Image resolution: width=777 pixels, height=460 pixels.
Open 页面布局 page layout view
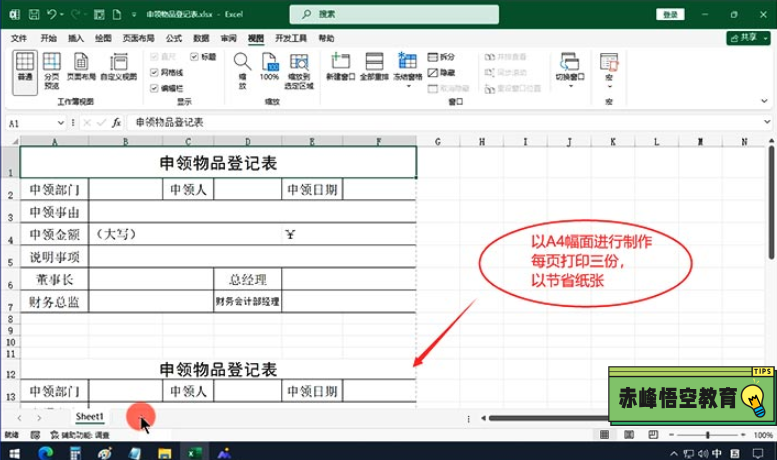point(82,67)
